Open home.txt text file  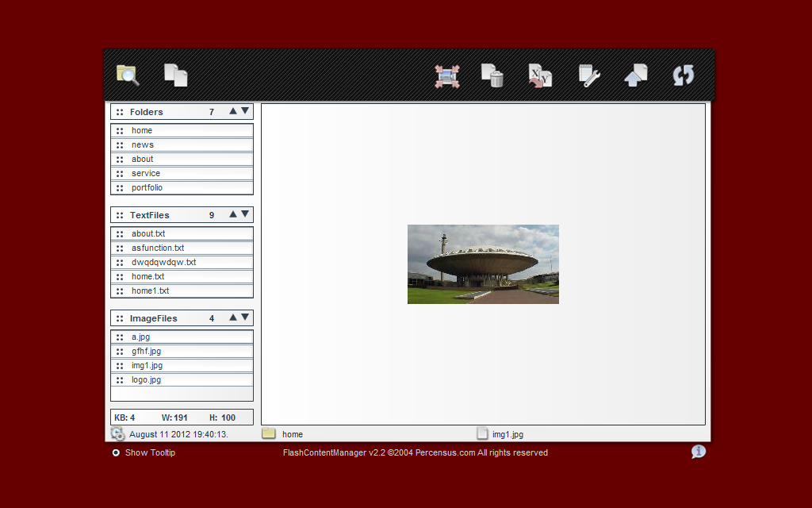(x=182, y=276)
